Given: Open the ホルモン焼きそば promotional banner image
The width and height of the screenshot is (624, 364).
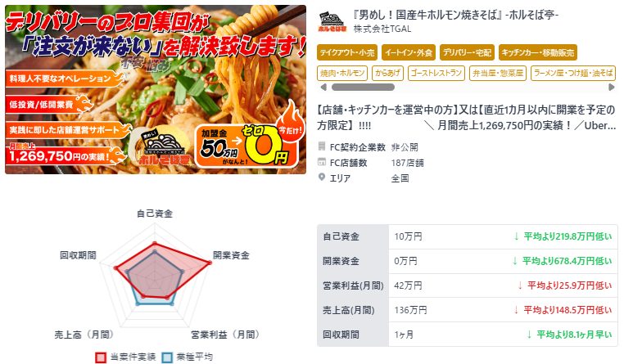Looking at the screenshot, I should tap(156, 89).
